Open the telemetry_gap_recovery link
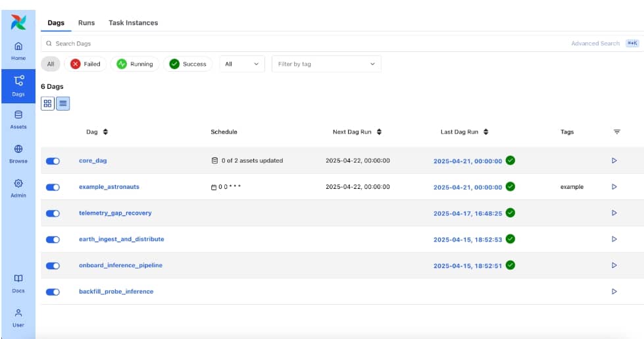The height and width of the screenshot is (339, 644). click(115, 213)
